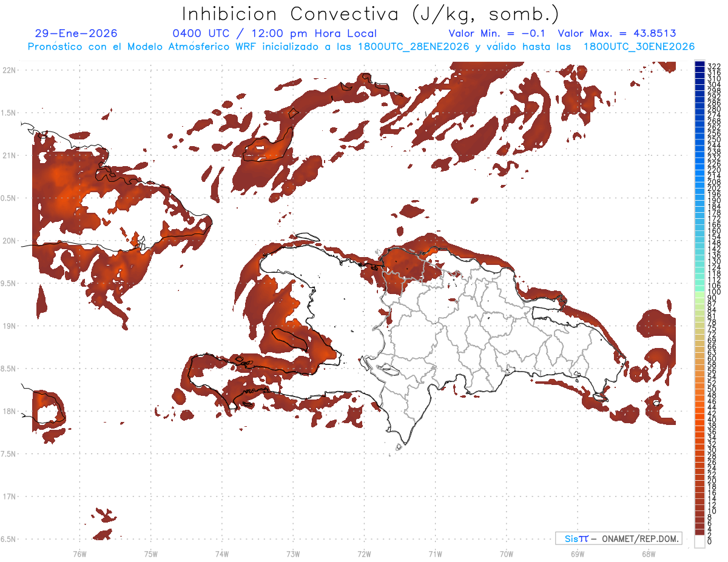The image size is (728, 562).
Task: Click the '22N' latitude label
Action: (9, 70)
